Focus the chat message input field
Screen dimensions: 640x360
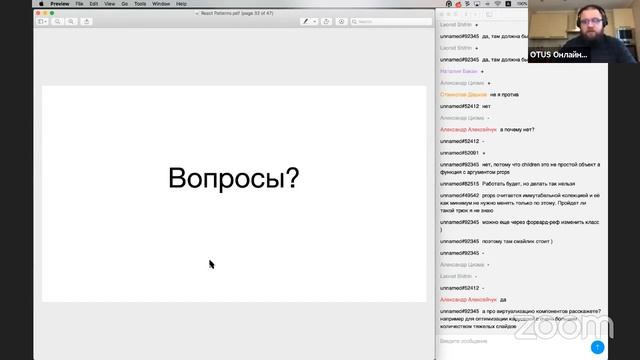512,341
